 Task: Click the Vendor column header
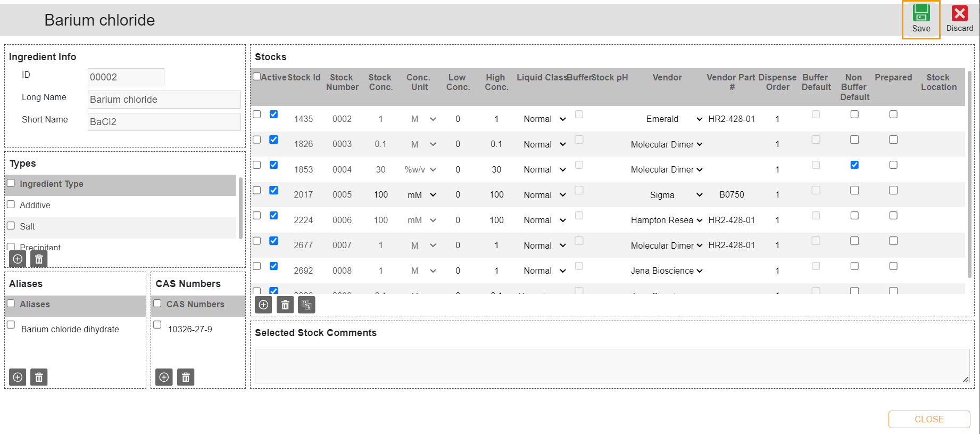[x=667, y=78]
